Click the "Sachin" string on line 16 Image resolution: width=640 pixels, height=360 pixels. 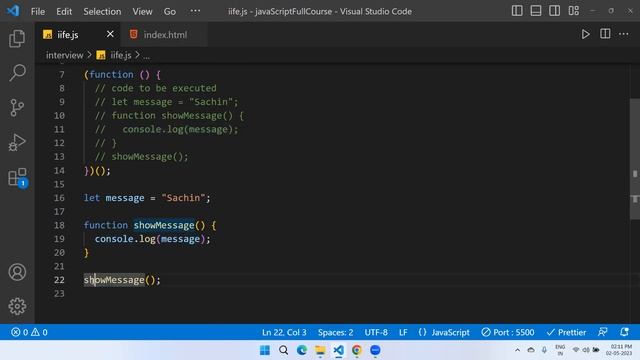coord(183,198)
